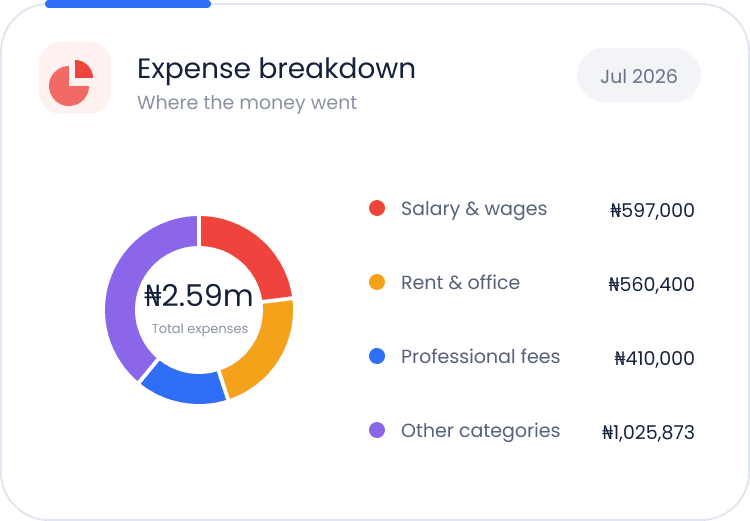This screenshot has width=750, height=521.
Task: Click the ₦1,025,873 amount
Action: pos(648,432)
